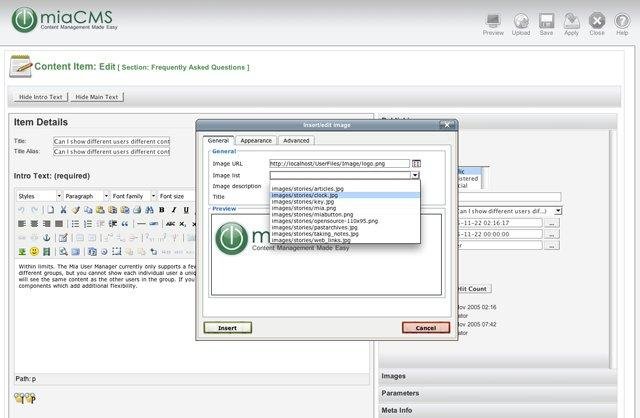The height and width of the screenshot is (418, 640).
Task: Align text left in editor toolbar
Action: tap(22, 224)
